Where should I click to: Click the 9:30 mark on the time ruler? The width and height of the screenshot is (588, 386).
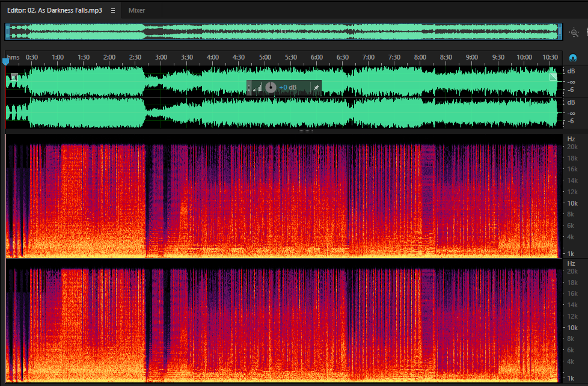coord(498,57)
